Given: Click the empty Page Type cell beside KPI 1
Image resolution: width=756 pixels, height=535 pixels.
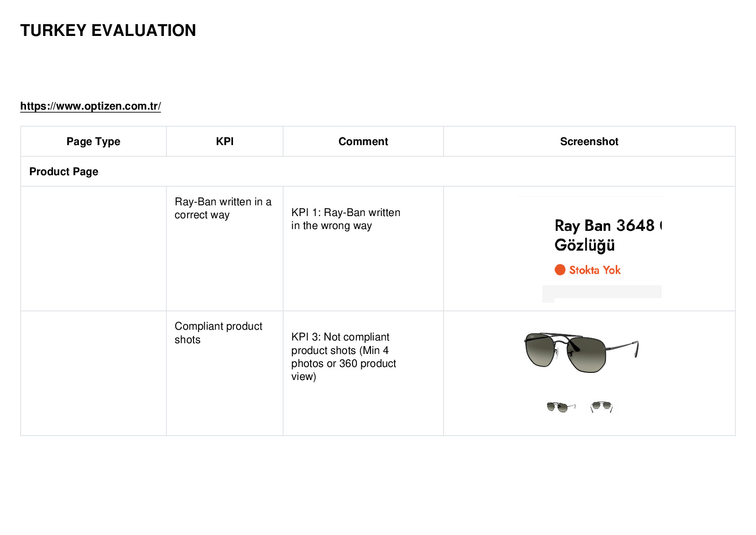Looking at the screenshot, I should pos(93,248).
